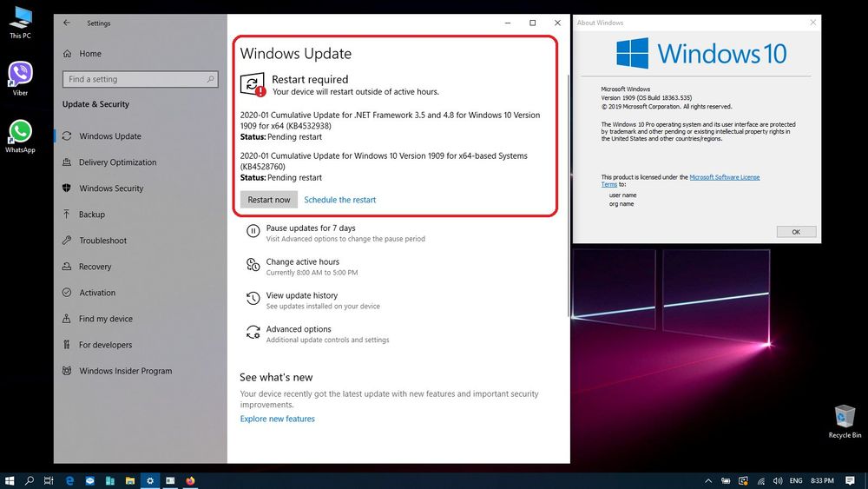This screenshot has height=489, width=868.
Task: Open WhatsApp desktop shortcut
Action: click(21, 136)
